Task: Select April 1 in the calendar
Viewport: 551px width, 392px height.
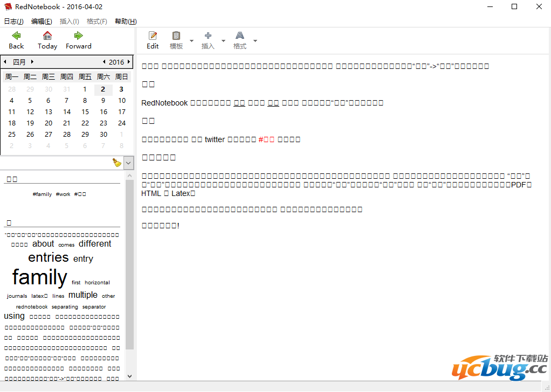Action: pyautogui.click(x=85, y=89)
